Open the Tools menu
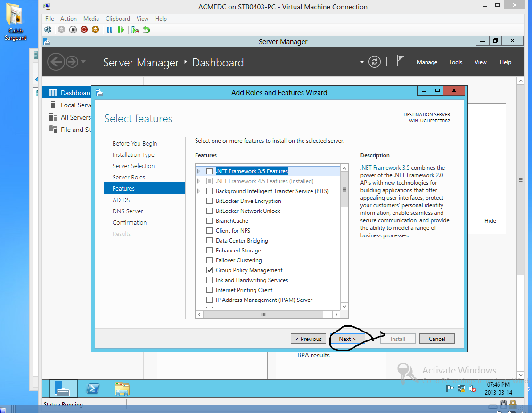This screenshot has width=532, height=413. pyautogui.click(x=455, y=62)
